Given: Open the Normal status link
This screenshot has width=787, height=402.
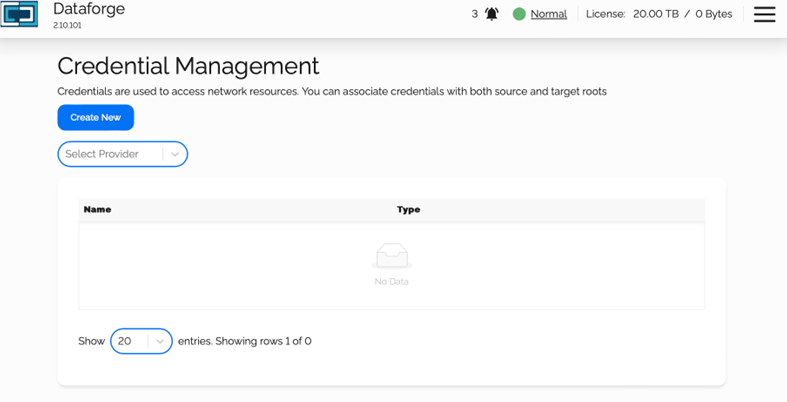Looking at the screenshot, I should pyautogui.click(x=548, y=14).
